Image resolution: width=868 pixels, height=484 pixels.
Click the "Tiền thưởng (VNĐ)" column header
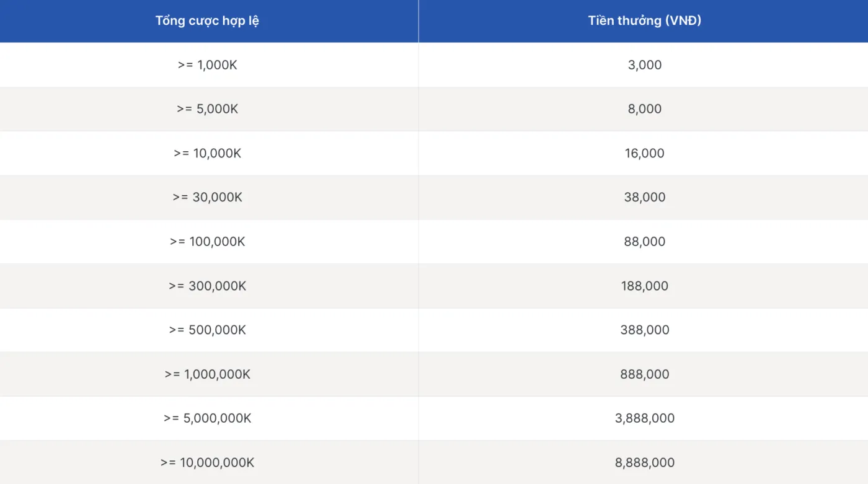pyautogui.click(x=644, y=21)
